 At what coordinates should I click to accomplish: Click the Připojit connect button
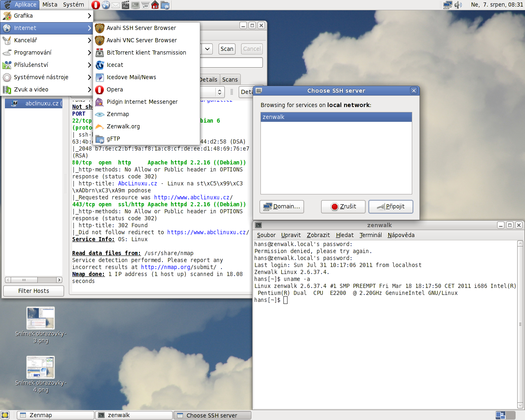[391, 206]
